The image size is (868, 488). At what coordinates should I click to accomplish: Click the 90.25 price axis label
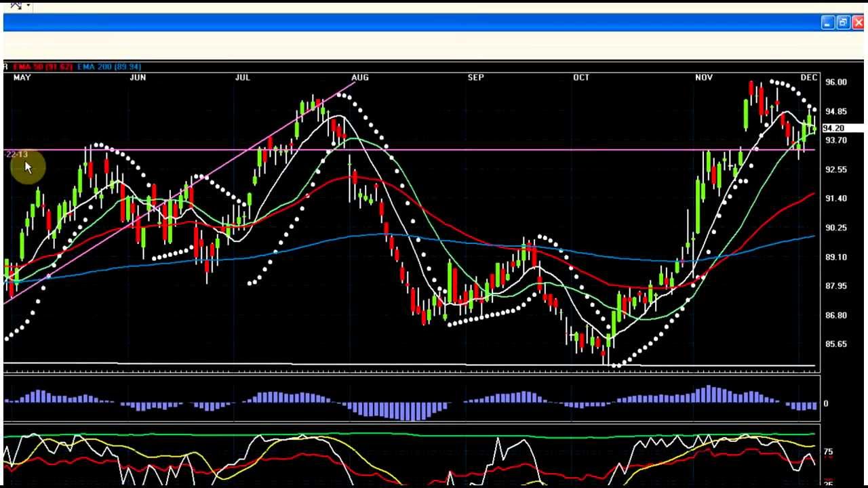tap(836, 228)
